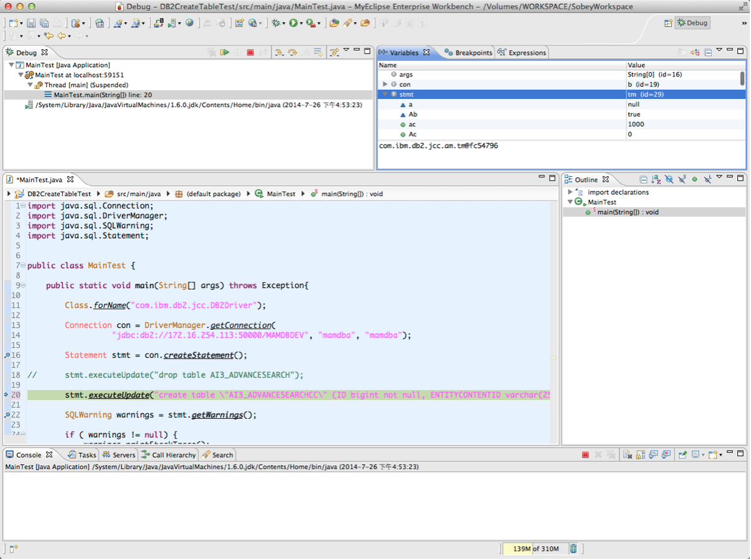Collapse the stmt variable node
This screenshot has height=560, width=751.
[x=385, y=95]
